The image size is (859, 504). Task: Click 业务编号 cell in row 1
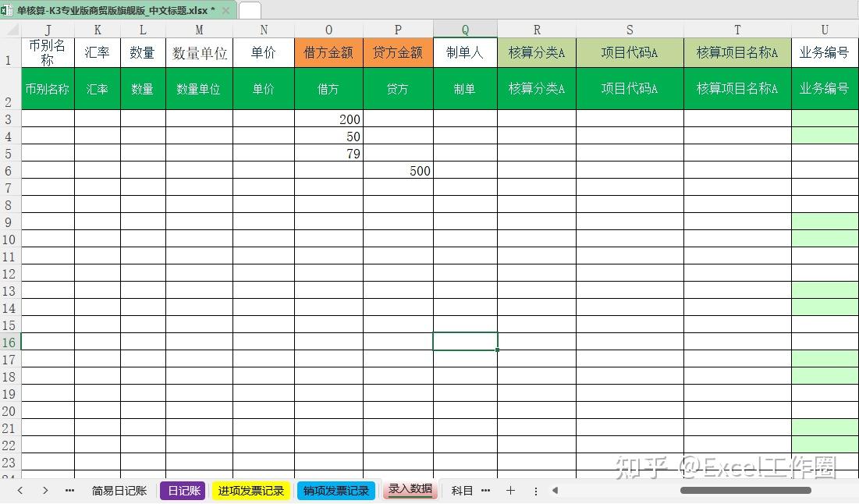tap(825, 52)
